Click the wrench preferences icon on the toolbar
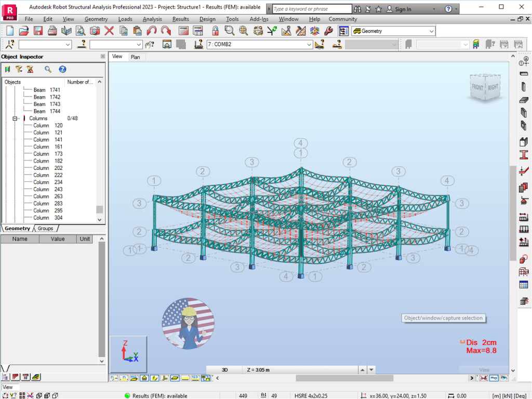The image size is (532, 399). 328,30
